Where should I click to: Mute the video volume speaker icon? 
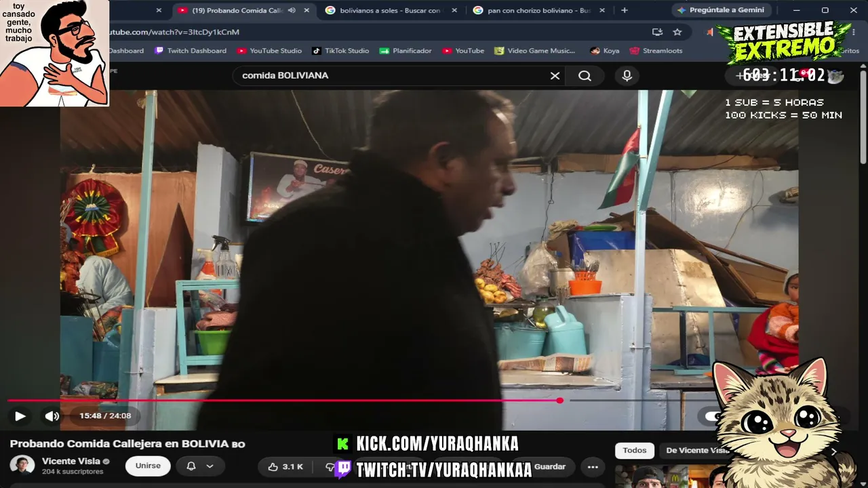click(52, 416)
